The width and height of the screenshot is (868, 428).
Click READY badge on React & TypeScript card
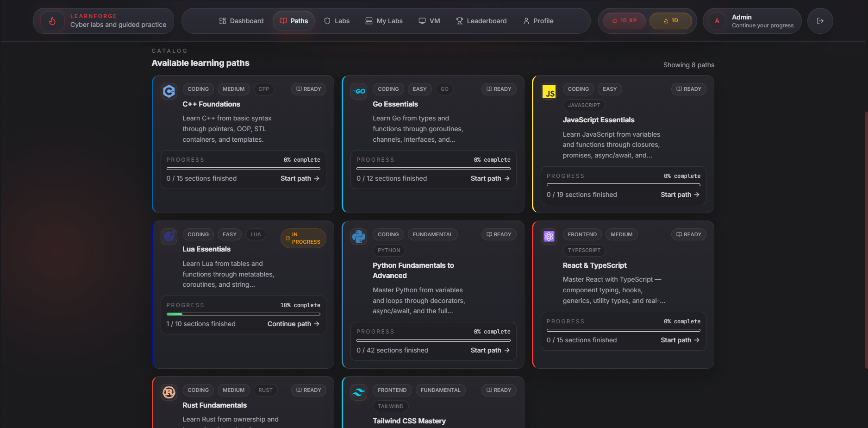click(689, 234)
